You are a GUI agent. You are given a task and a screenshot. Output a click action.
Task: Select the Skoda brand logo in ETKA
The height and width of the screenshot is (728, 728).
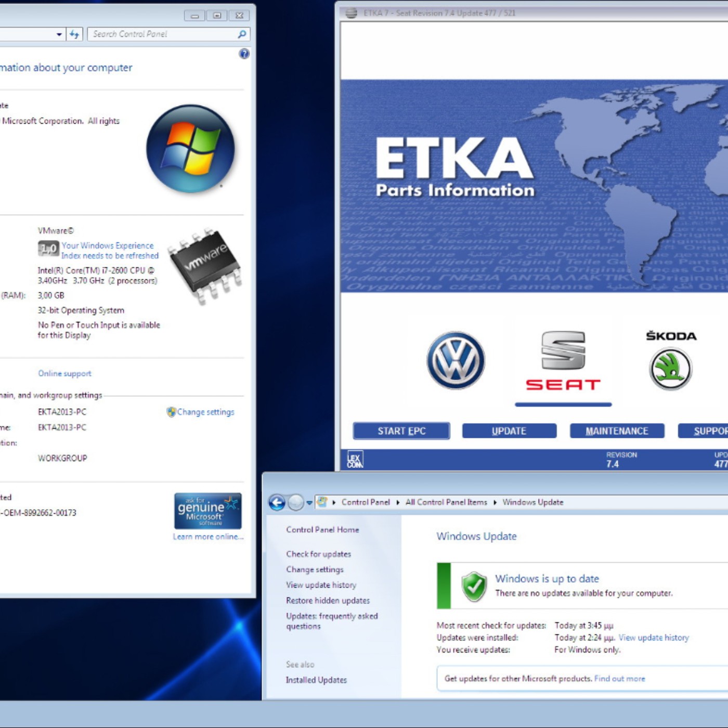pyautogui.click(x=671, y=360)
